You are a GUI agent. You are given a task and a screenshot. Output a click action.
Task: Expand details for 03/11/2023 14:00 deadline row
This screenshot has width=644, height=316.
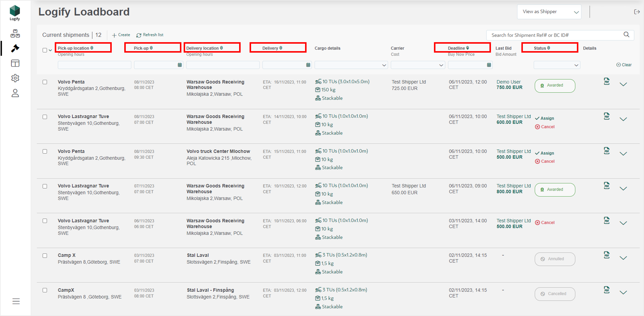click(623, 223)
